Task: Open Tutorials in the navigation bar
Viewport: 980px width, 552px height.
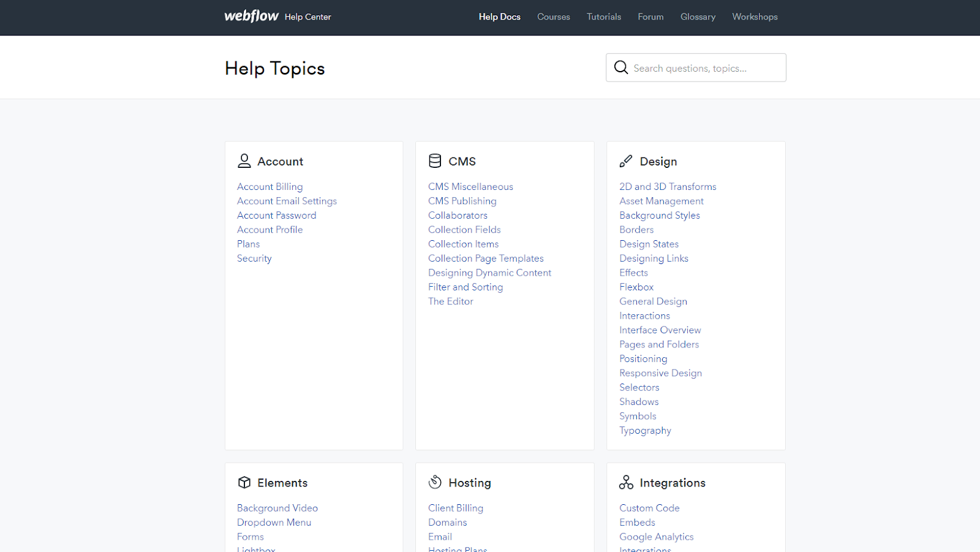Action: pos(604,17)
